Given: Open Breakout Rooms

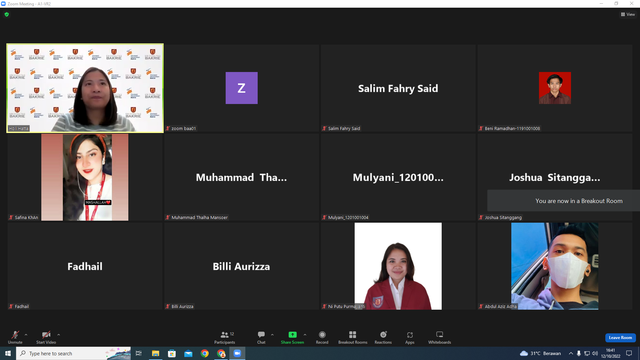Looking at the screenshot, I should point(353,337).
